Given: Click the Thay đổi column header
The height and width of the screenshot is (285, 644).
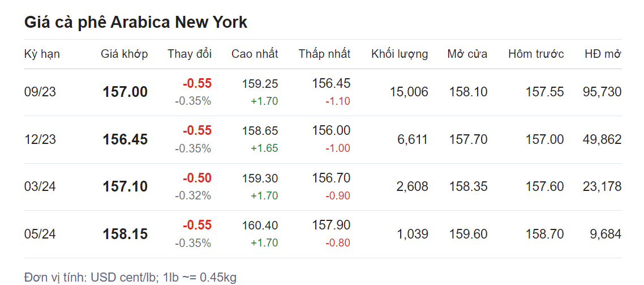Looking at the screenshot, I should pyautogui.click(x=189, y=54).
